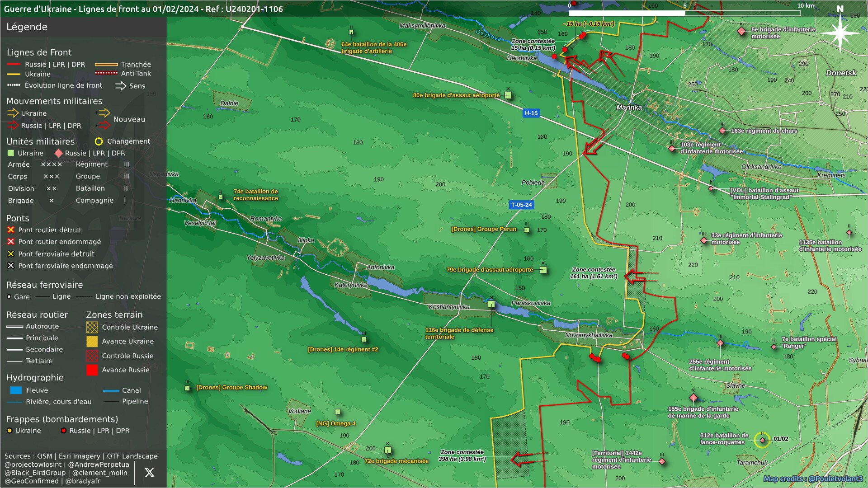Click the Avance Russie red swatch
Screen dimensions: 868x488
(92, 370)
